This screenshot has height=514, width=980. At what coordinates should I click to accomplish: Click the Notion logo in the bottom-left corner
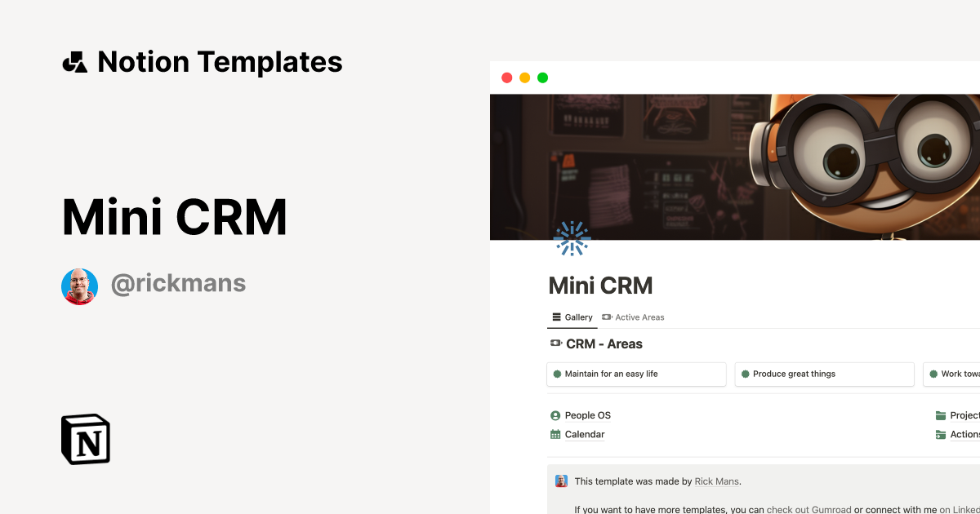point(85,439)
